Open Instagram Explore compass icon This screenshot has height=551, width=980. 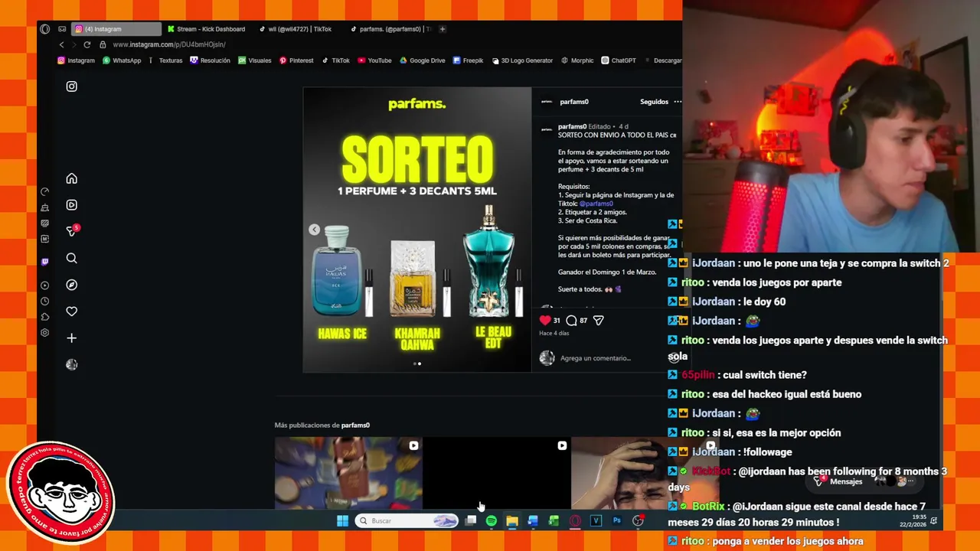(x=71, y=285)
